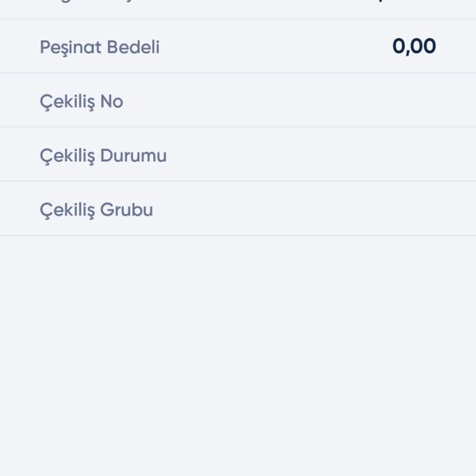Select the 0,00 Peşinat Bedeli amount
Viewport: 476px width, 476px height.
[414, 46]
